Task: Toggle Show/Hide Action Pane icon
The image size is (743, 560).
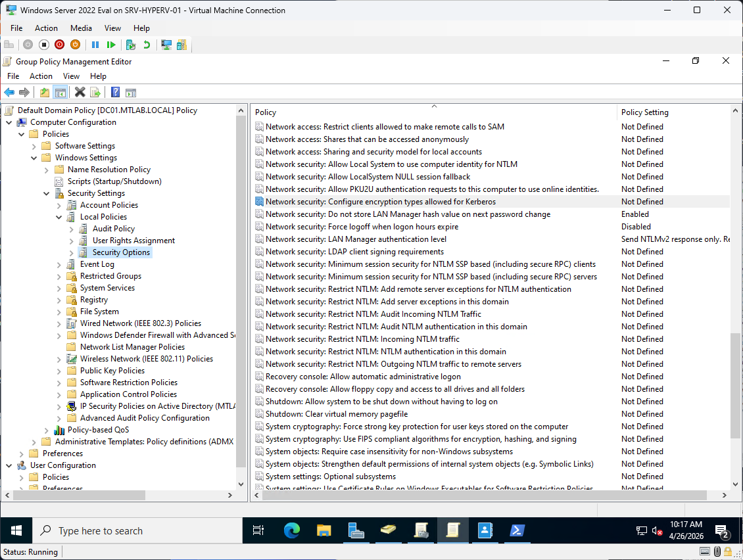Action: click(x=131, y=93)
